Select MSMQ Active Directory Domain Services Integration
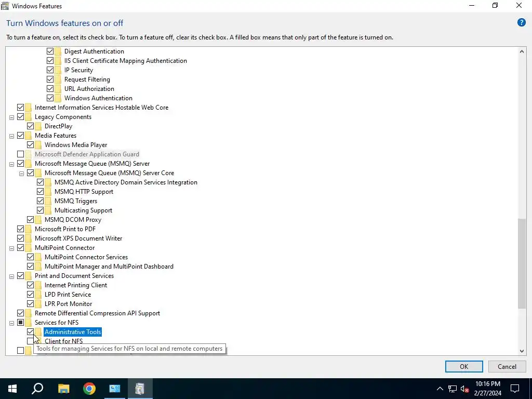Image resolution: width=532 pixels, height=399 pixels. 126,182
